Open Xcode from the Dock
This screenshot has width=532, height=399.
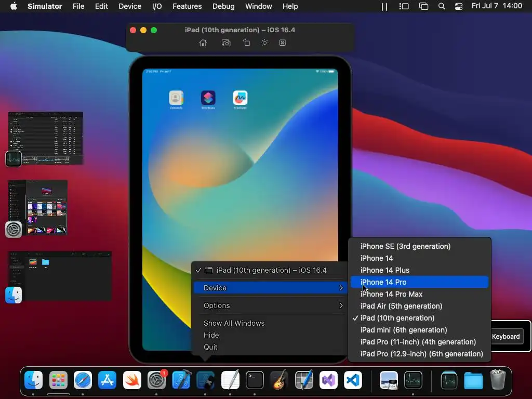(181, 380)
